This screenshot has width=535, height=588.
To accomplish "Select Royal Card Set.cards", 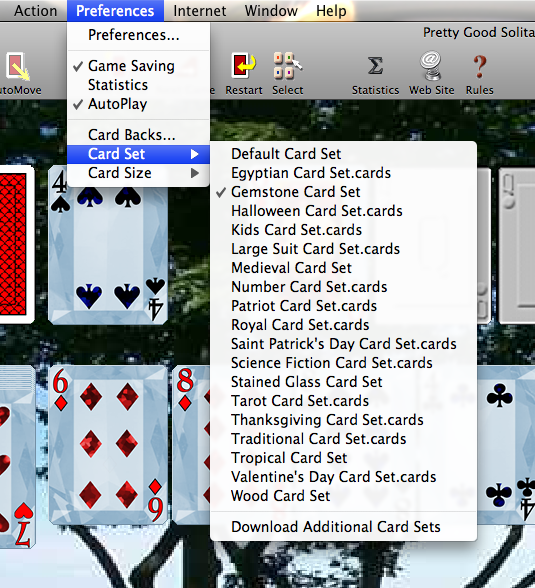I will [343, 325].
